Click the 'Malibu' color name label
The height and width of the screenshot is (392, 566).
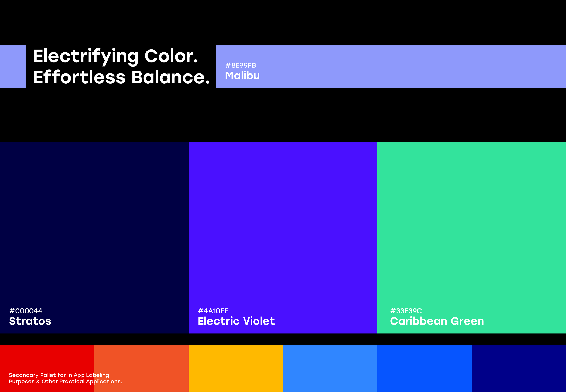click(x=242, y=76)
